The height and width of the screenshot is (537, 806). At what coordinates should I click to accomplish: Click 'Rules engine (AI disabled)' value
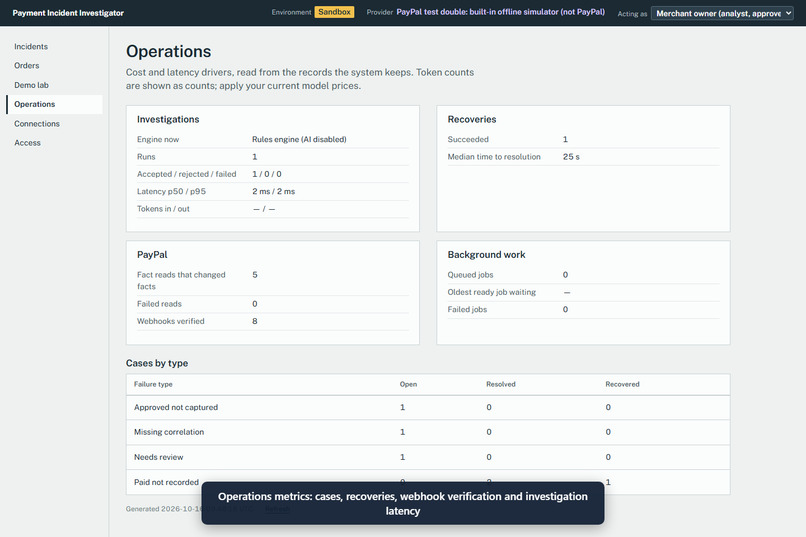(299, 139)
